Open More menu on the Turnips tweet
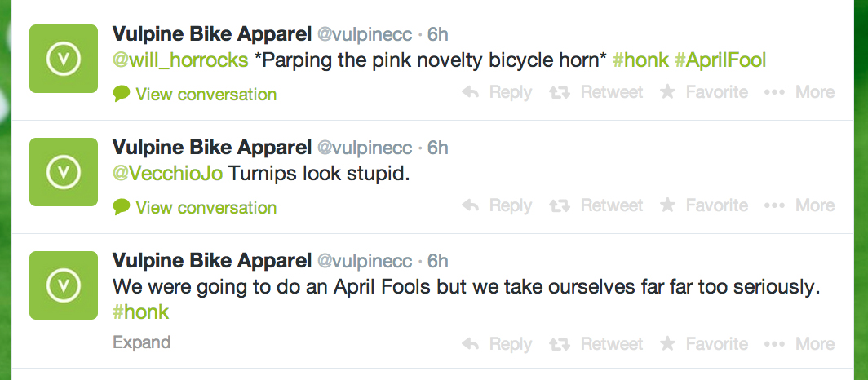The width and height of the screenshot is (868, 380). 799,205
